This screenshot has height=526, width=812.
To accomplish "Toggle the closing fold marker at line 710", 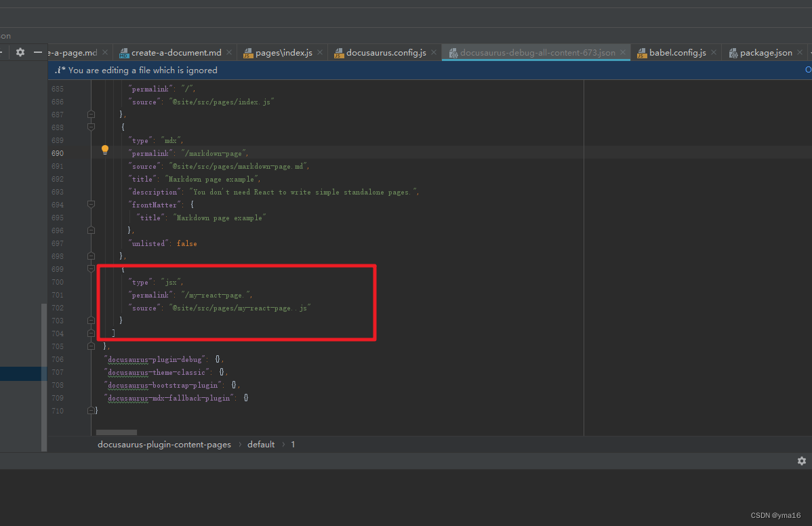I will pos(91,411).
